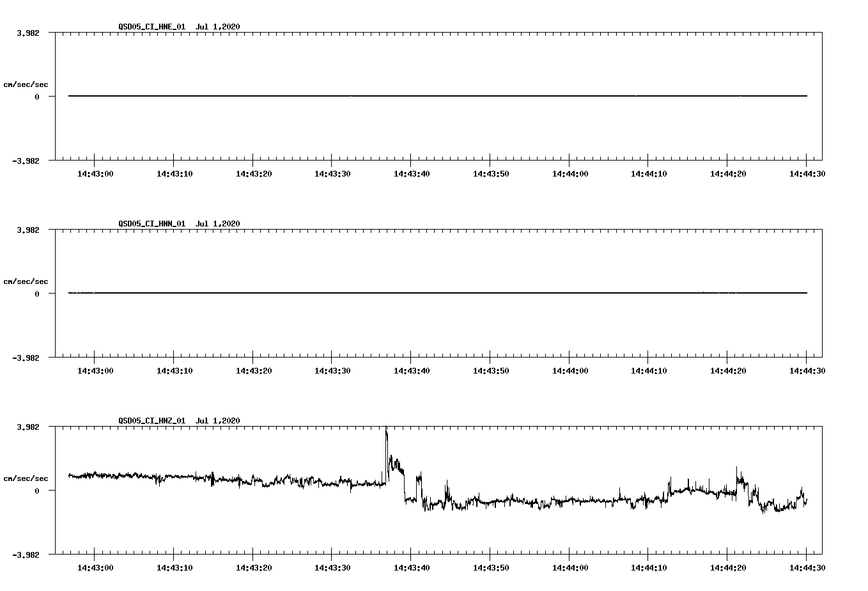The height and width of the screenshot is (591, 868).
Task: Click the 14:43:30 time label under HNE plot
Action: click(x=332, y=173)
